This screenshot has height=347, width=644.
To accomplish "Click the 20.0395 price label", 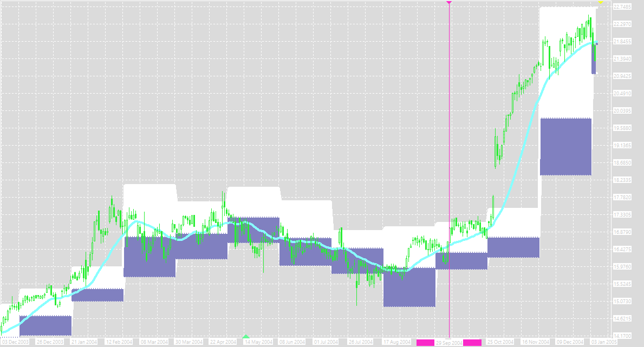I will pos(622,111).
